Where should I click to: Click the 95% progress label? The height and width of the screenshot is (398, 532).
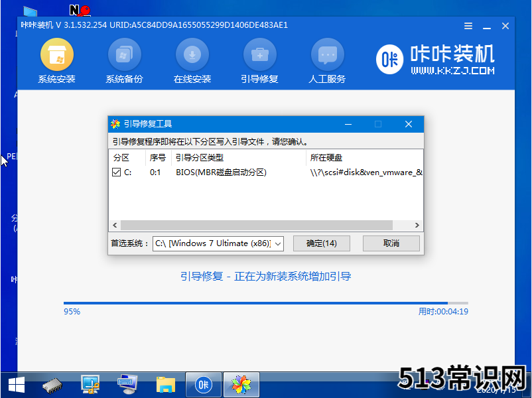click(72, 312)
